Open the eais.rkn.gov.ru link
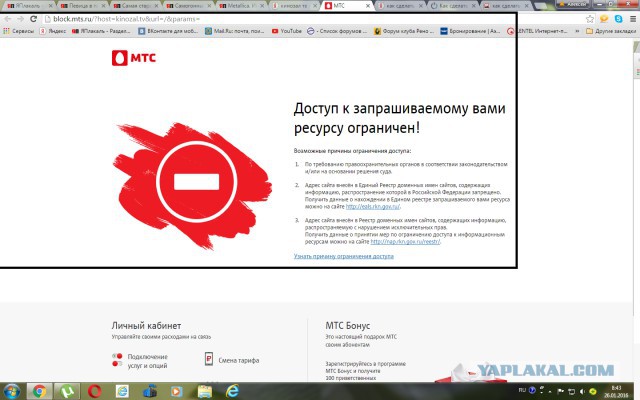 point(373,207)
